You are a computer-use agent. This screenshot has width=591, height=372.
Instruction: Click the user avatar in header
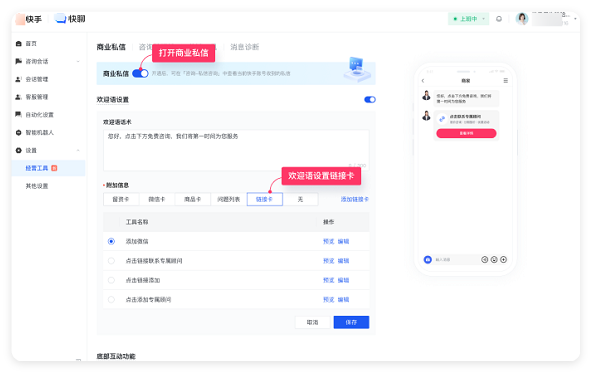point(522,18)
